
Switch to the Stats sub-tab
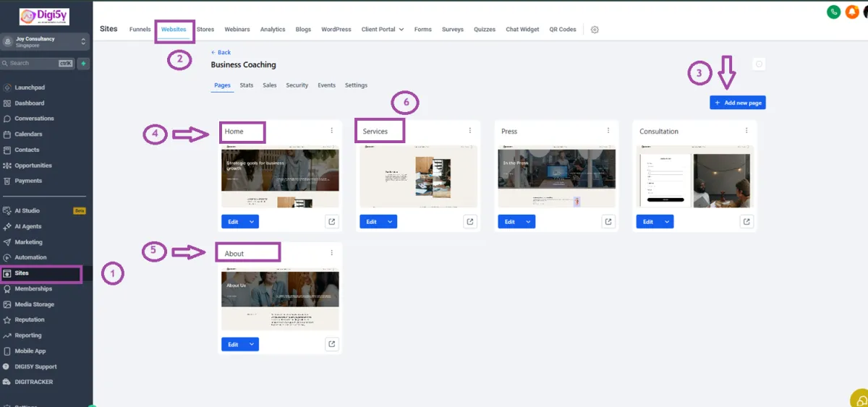pos(247,85)
